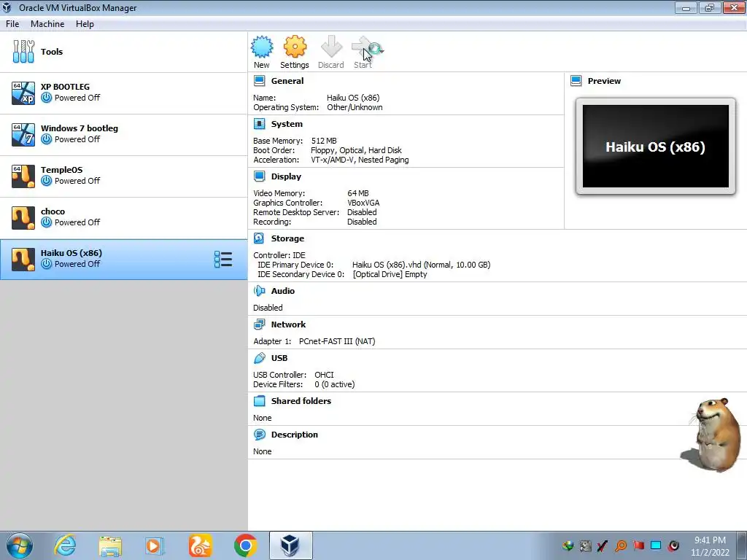Select the XP BOOTLEG machine icon
The image size is (747, 560).
[x=23, y=93]
